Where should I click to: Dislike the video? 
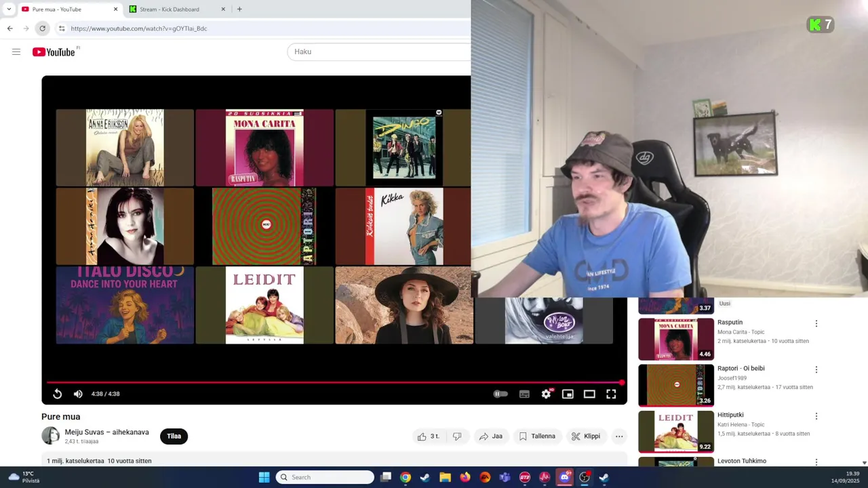tap(457, 436)
